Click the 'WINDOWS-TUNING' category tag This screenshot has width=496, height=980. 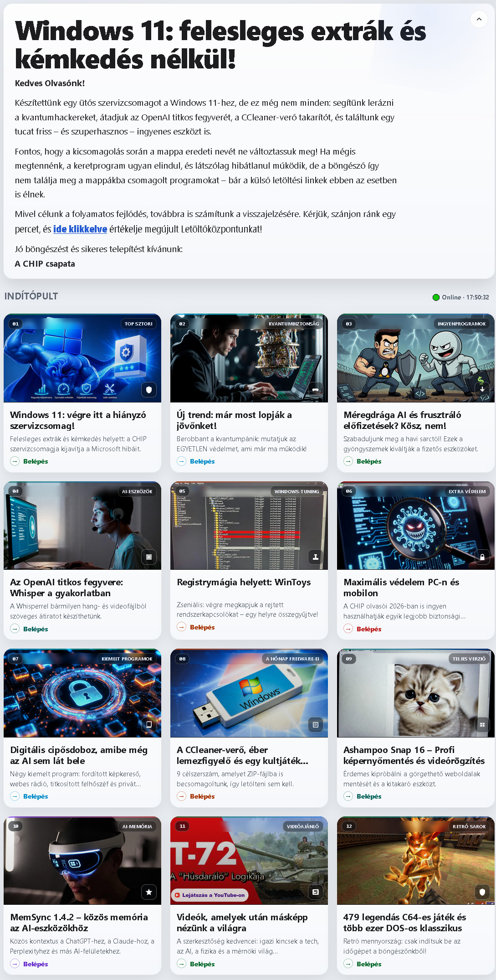tap(297, 491)
